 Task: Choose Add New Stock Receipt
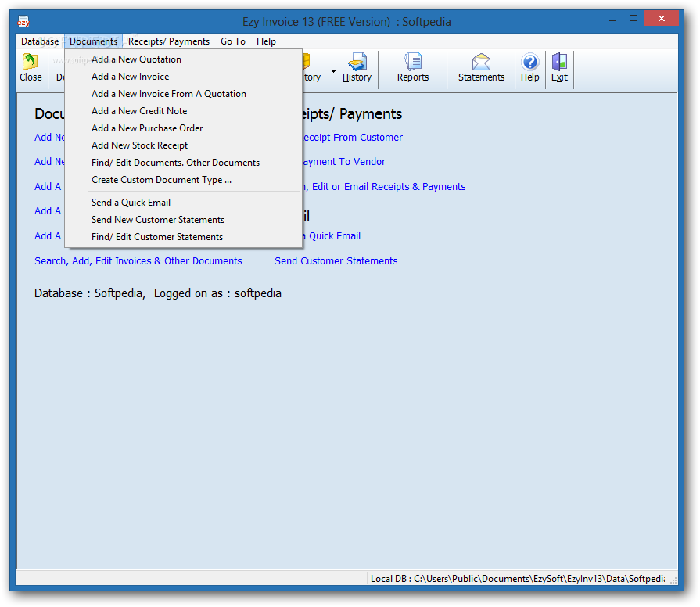point(184,145)
